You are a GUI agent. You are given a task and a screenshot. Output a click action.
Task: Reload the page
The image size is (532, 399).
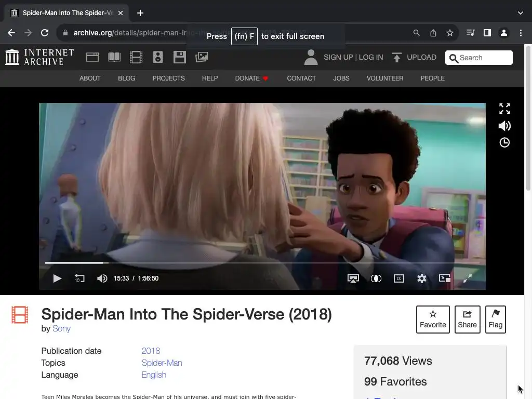tap(45, 33)
